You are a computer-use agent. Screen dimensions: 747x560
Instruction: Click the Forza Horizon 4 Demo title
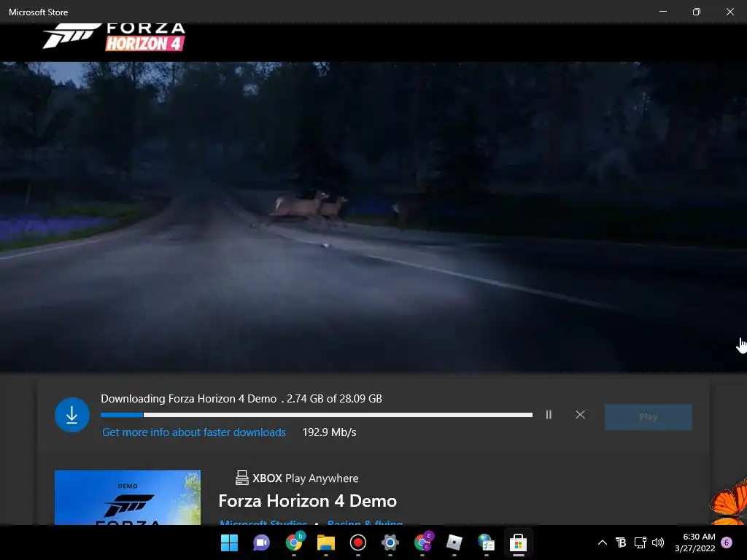tap(307, 501)
